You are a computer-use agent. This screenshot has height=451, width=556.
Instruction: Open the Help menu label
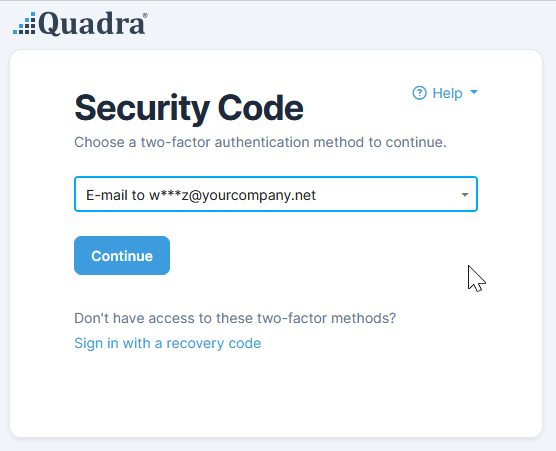(447, 93)
